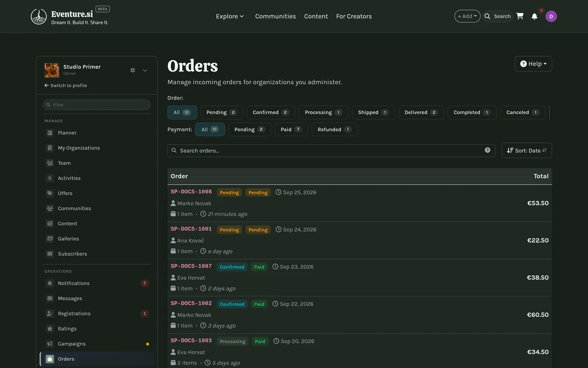Click the €53.50 order total
The width and height of the screenshot is (588, 368).
tap(538, 203)
